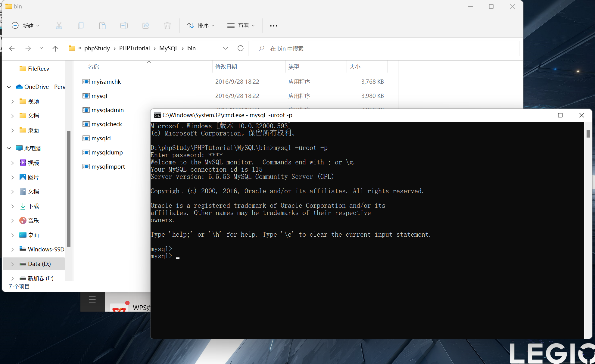The width and height of the screenshot is (595, 364).
Task: Click the Paste clipboard icon in Explorer toolbar
Action: pyautogui.click(x=102, y=26)
